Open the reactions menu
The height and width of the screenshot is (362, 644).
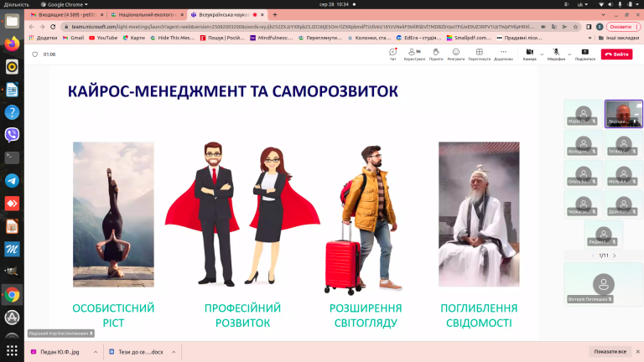456,54
